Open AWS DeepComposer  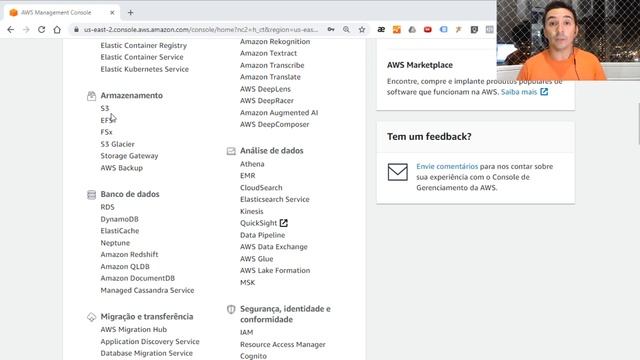coord(275,124)
